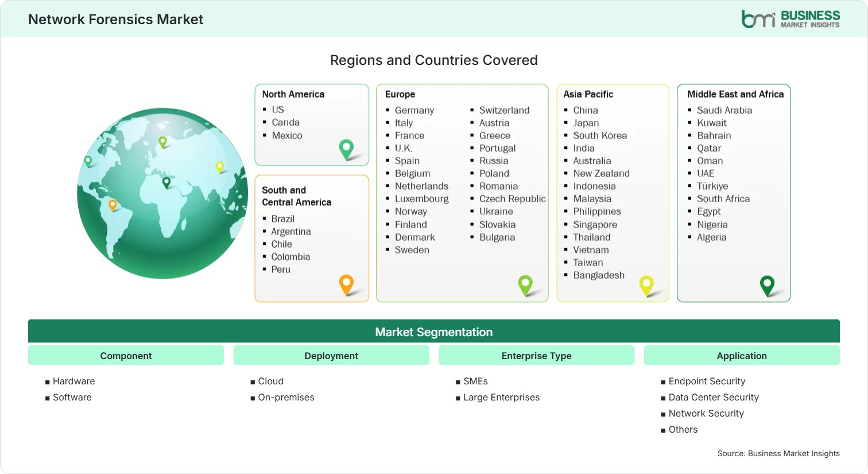Click Hardware under Component
This screenshot has height=474, width=868.
(73, 381)
